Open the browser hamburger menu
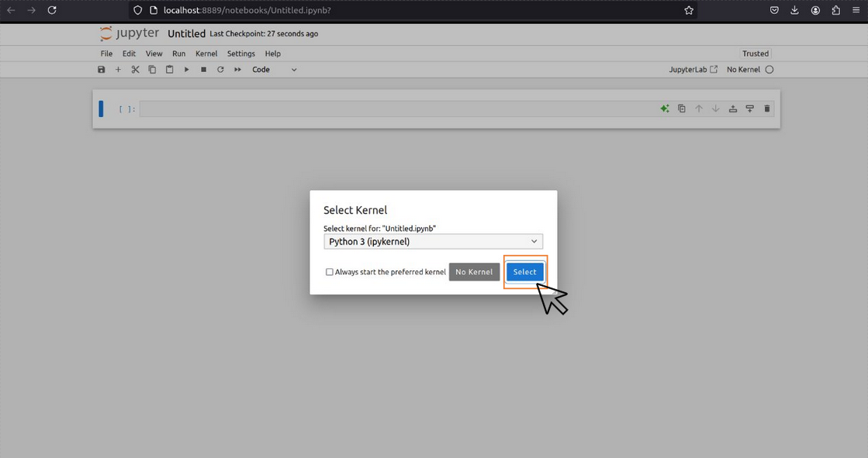The height and width of the screenshot is (458, 868). [856, 10]
